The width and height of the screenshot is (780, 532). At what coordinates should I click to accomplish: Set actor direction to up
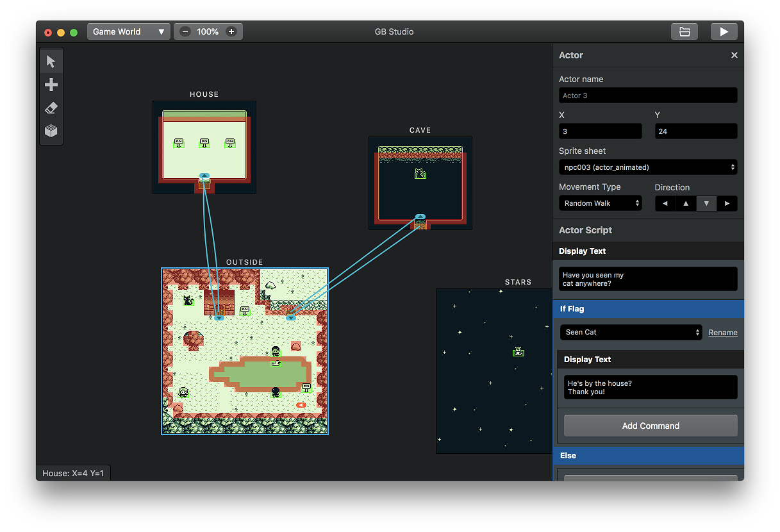(x=686, y=203)
